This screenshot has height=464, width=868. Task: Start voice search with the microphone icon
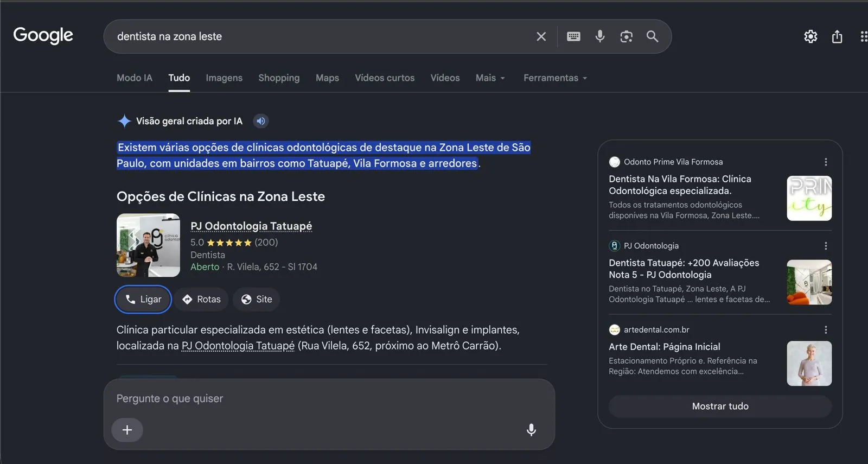[600, 36]
